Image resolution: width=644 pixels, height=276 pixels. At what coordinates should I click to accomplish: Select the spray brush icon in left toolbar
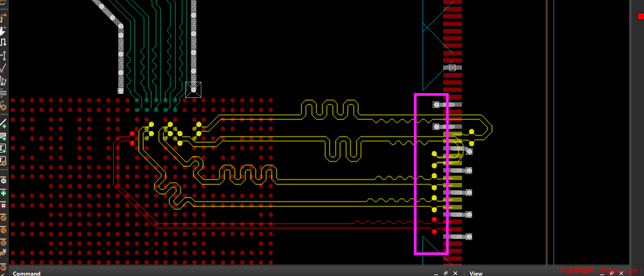click(3, 252)
